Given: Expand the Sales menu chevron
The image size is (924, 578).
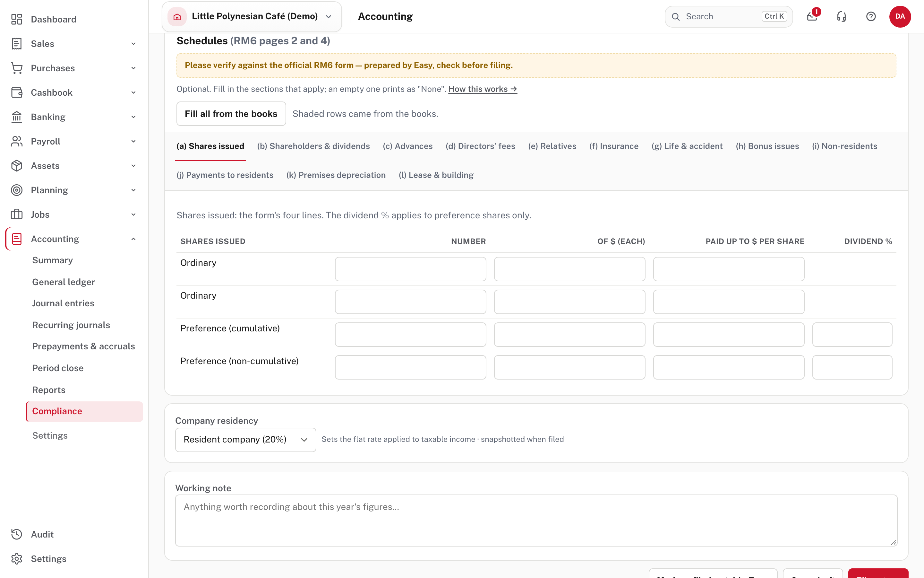Looking at the screenshot, I should pos(133,44).
